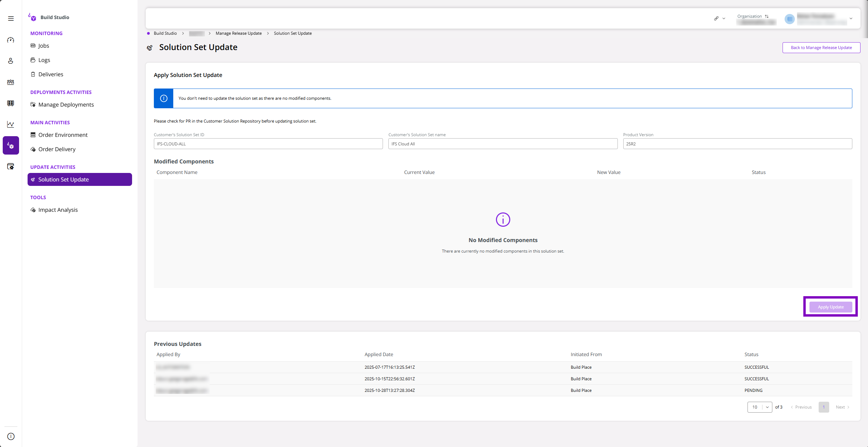Select Impact Analysis under Tools
The width and height of the screenshot is (868, 447).
click(58, 210)
